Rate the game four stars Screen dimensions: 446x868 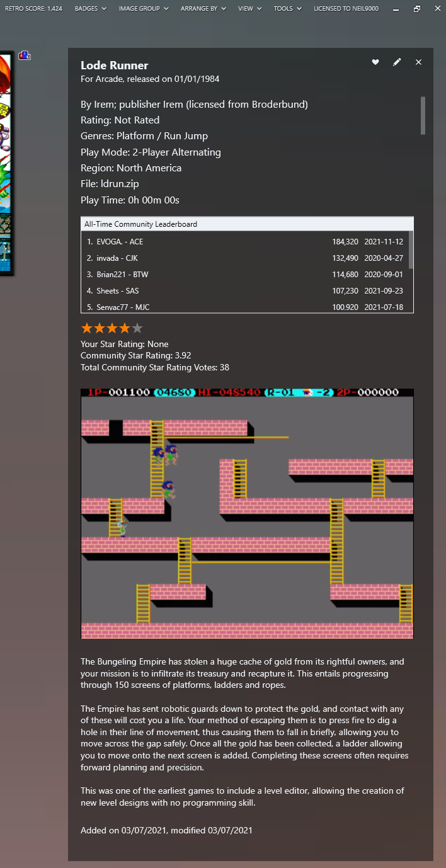[125, 328]
